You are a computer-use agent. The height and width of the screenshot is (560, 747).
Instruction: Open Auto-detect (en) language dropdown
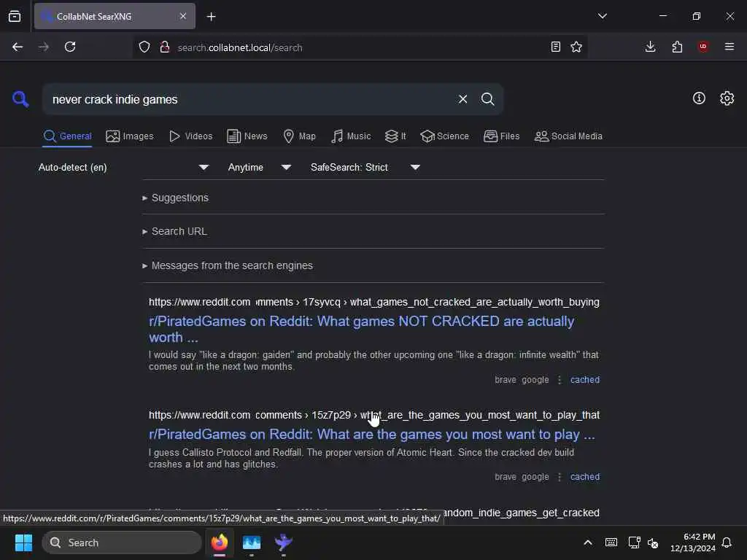123,167
